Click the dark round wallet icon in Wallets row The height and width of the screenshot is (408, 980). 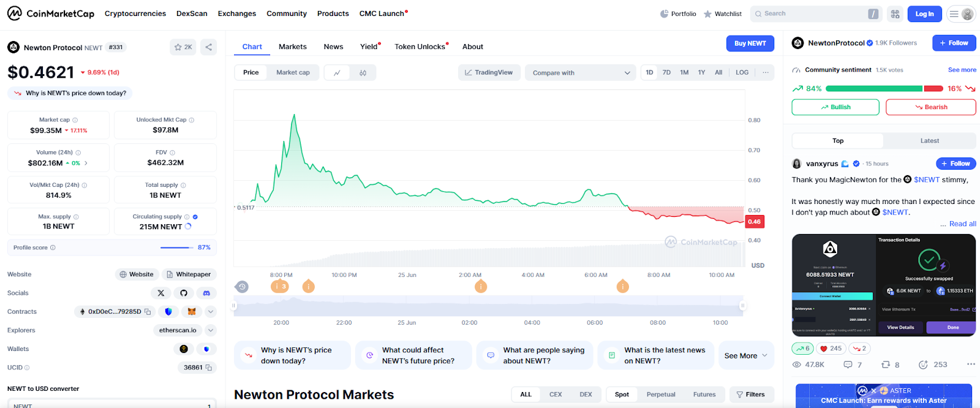tap(184, 349)
